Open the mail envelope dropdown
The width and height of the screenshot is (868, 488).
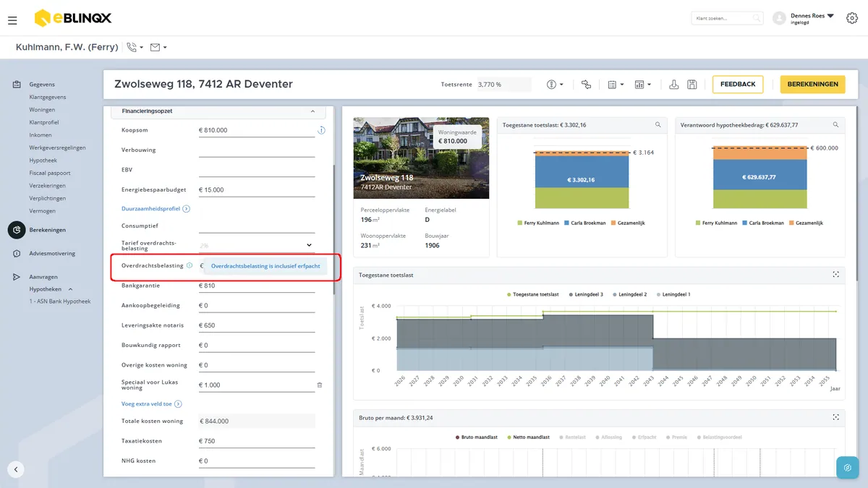(x=158, y=47)
